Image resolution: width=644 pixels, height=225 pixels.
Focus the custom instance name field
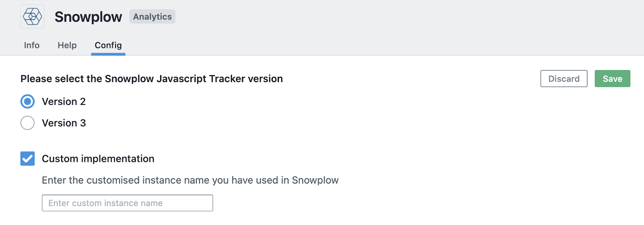tap(127, 203)
